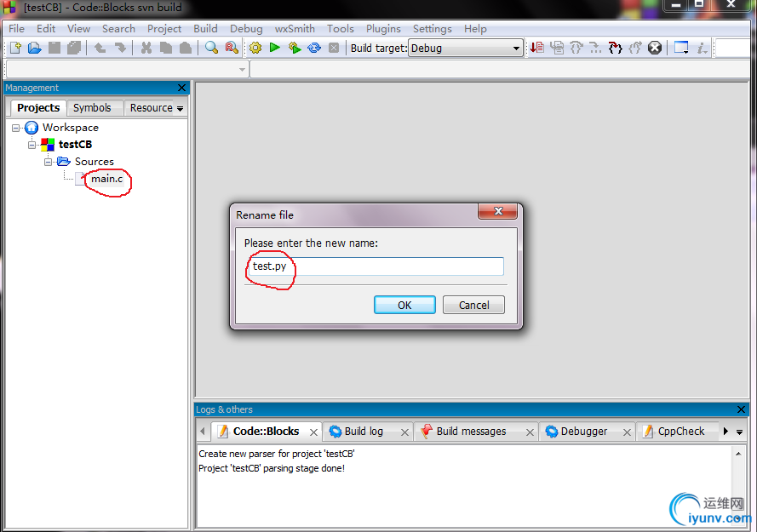Click the Save file toolbar icon

coord(54,48)
